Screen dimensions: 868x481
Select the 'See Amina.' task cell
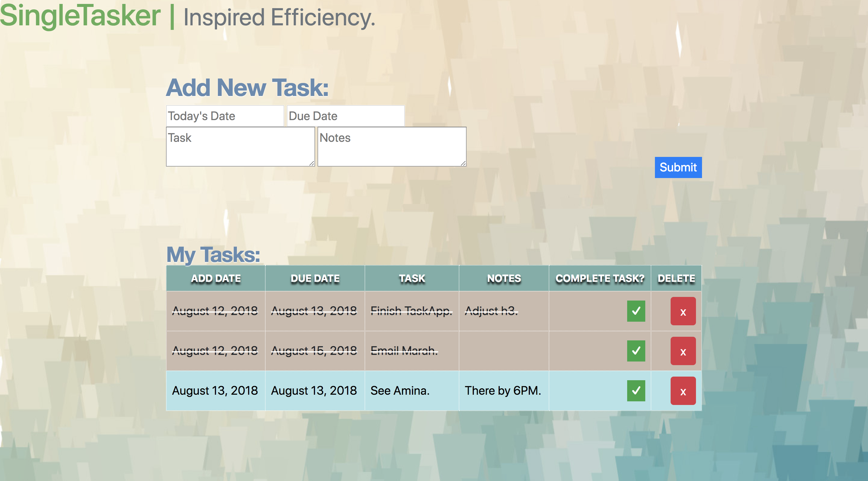[412, 391]
